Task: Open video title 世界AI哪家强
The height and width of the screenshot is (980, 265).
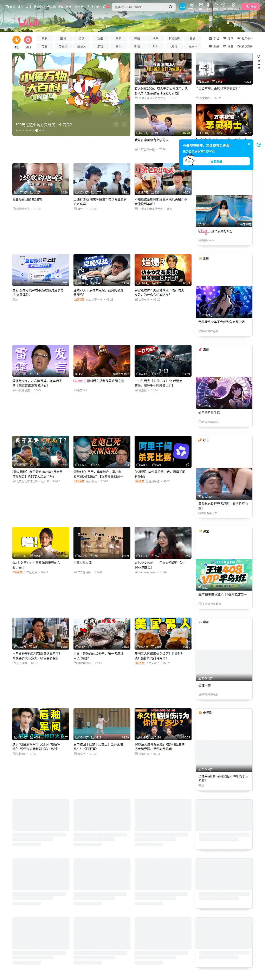Action: click(x=83, y=563)
